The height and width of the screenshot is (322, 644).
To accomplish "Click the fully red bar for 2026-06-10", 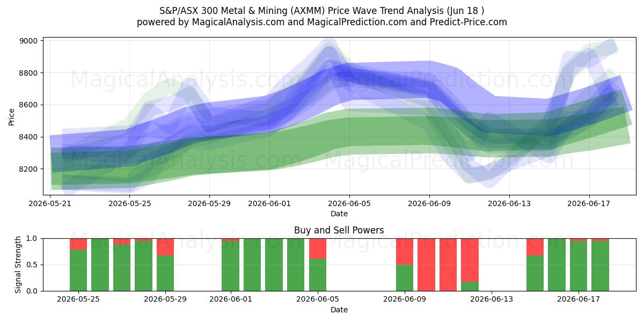I will (x=426, y=265).
